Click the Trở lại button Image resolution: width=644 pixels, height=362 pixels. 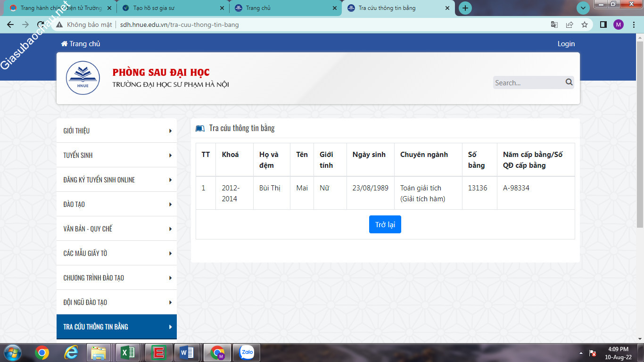coord(385,224)
